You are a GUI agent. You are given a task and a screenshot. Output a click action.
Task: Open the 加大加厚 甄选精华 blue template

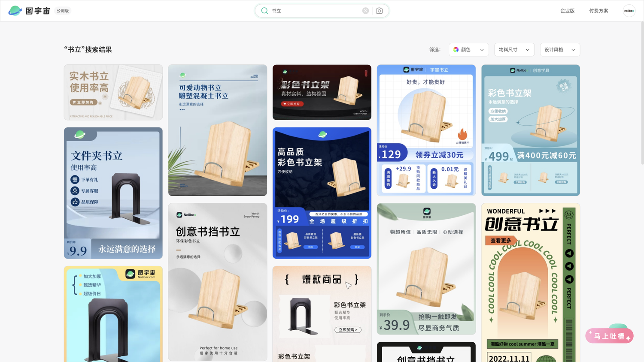click(113, 314)
